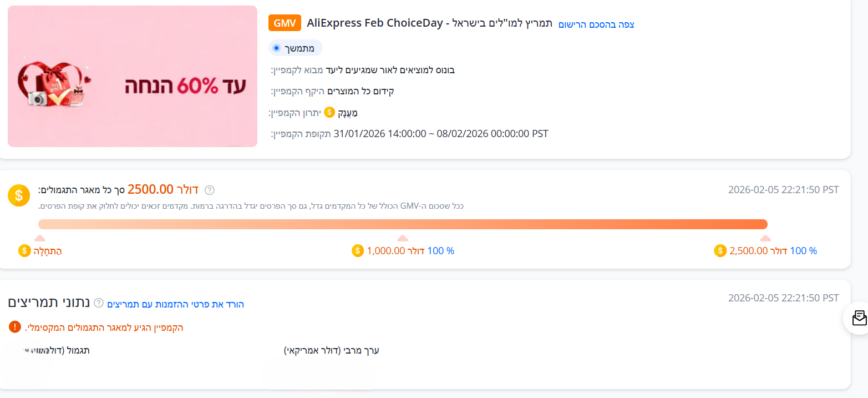Select the מתמשך status radio button
The image size is (868, 398).
point(276,48)
